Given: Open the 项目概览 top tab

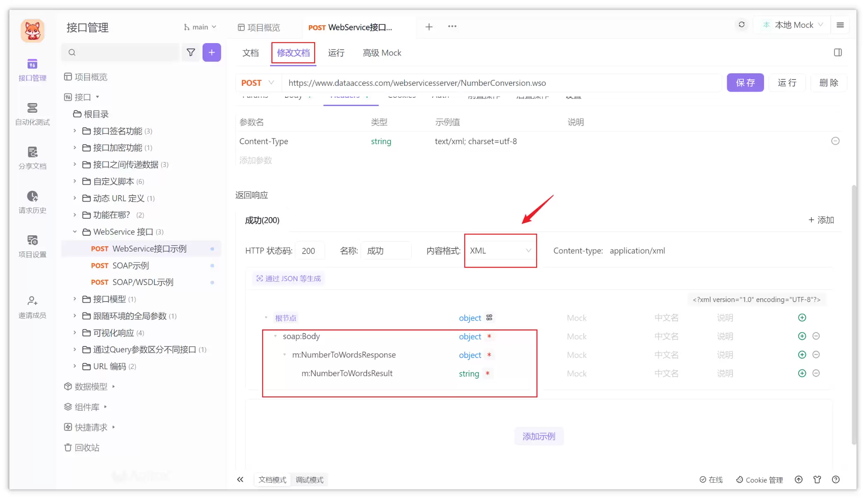Looking at the screenshot, I should (x=259, y=27).
